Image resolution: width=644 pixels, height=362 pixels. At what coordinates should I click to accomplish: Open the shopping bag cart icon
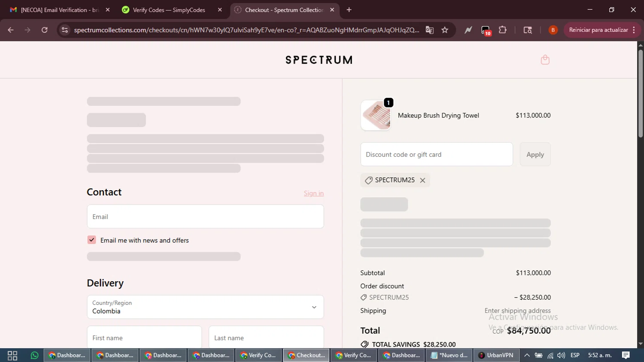point(545,60)
